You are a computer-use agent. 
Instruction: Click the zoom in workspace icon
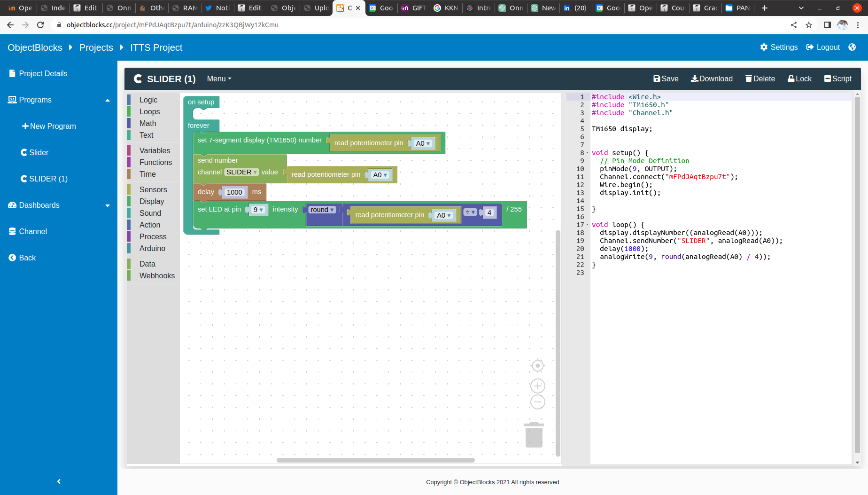537,386
